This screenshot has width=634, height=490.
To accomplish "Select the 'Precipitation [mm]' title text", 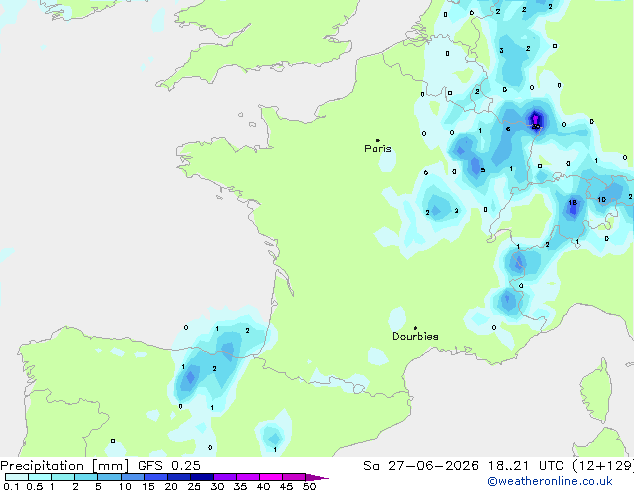I will 65,466.
